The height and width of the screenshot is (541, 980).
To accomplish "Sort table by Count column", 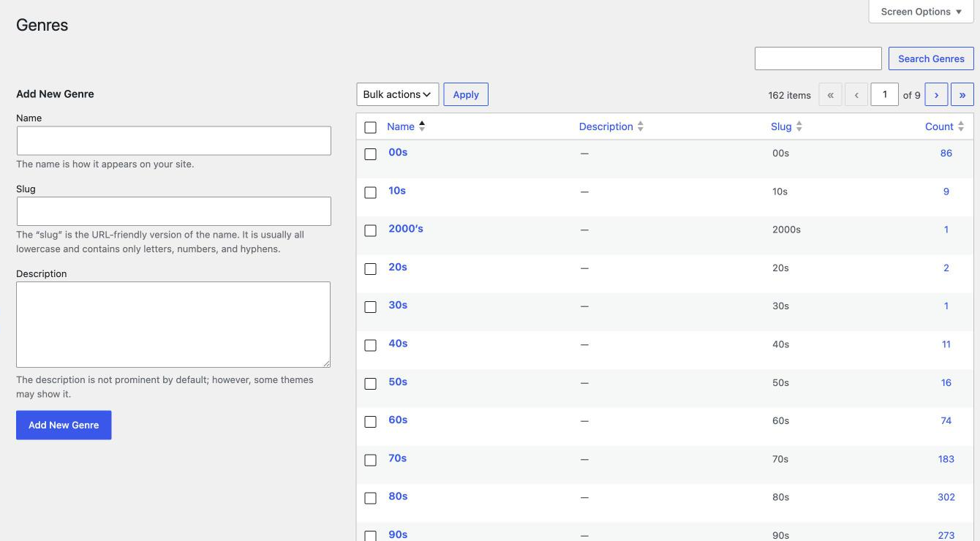I will 939,126.
